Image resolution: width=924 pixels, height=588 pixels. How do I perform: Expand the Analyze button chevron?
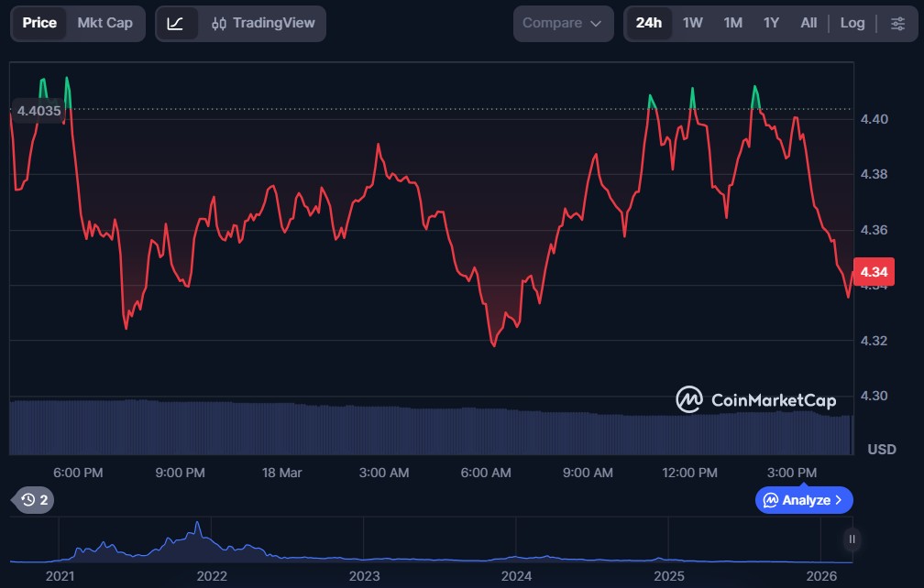839,500
